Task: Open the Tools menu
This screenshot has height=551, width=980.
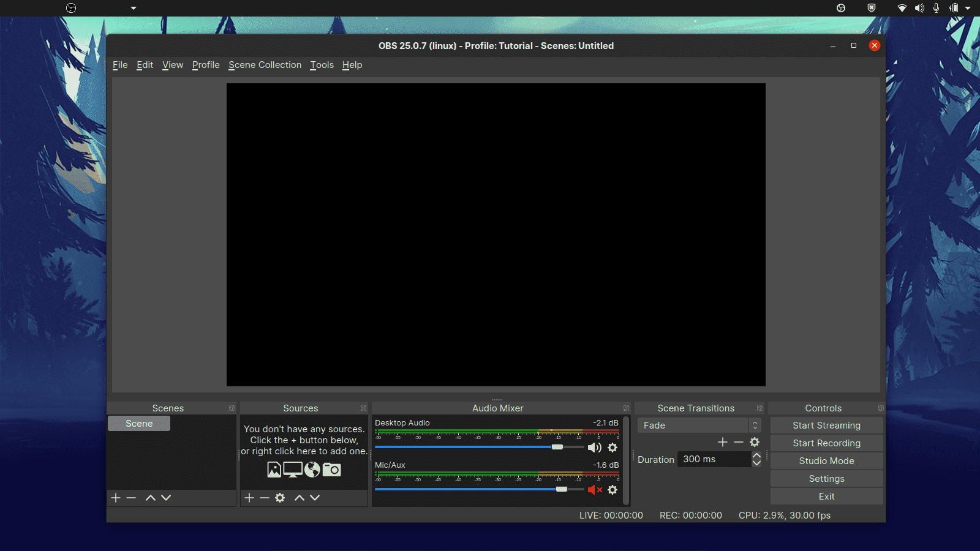Action: [322, 65]
